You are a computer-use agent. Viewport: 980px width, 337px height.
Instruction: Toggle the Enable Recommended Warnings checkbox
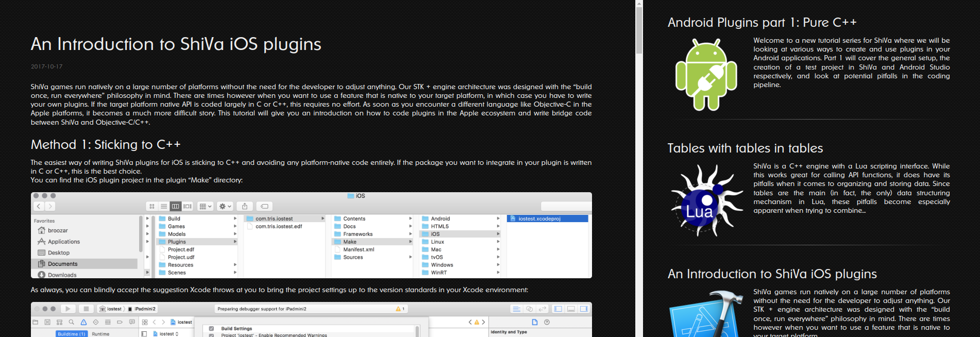tap(211, 335)
